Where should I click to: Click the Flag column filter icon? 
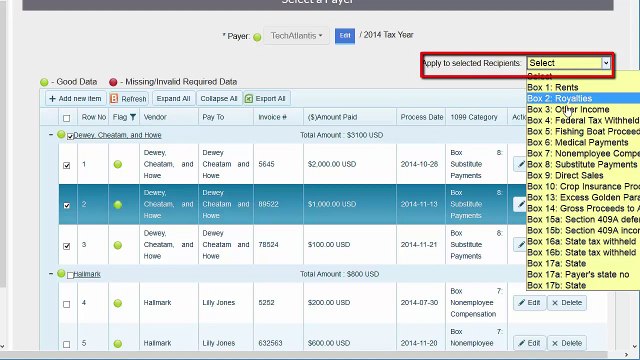133,117
